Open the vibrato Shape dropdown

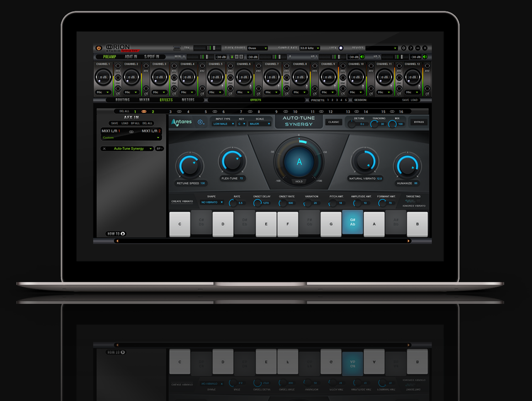pos(212,202)
